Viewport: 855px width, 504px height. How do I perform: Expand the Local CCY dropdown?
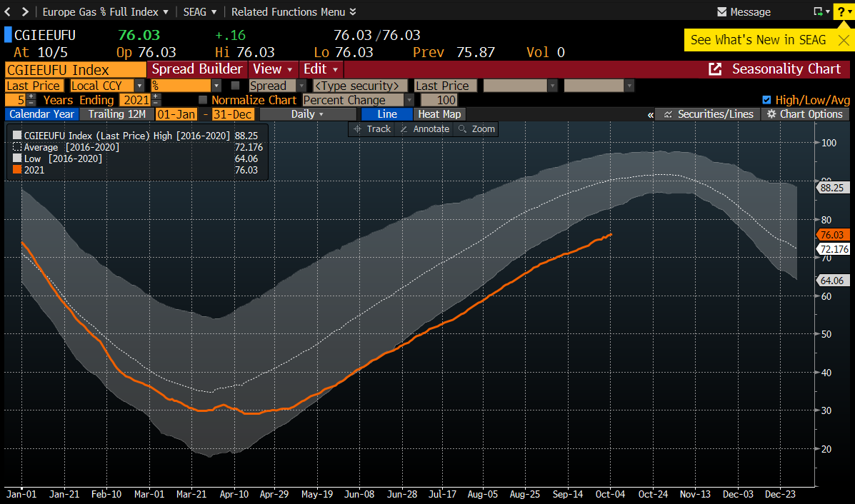(x=139, y=86)
